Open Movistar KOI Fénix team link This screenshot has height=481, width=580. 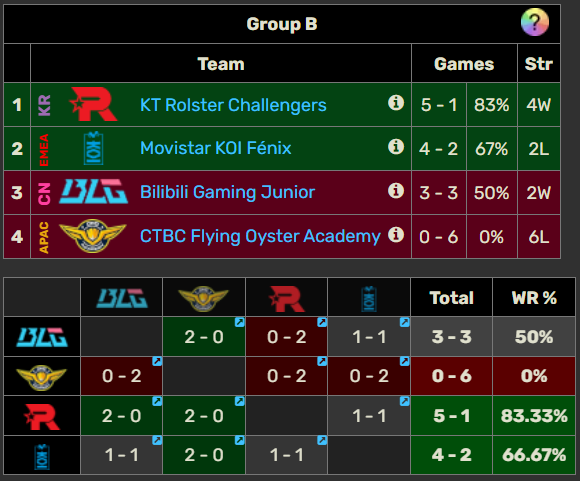216,148
